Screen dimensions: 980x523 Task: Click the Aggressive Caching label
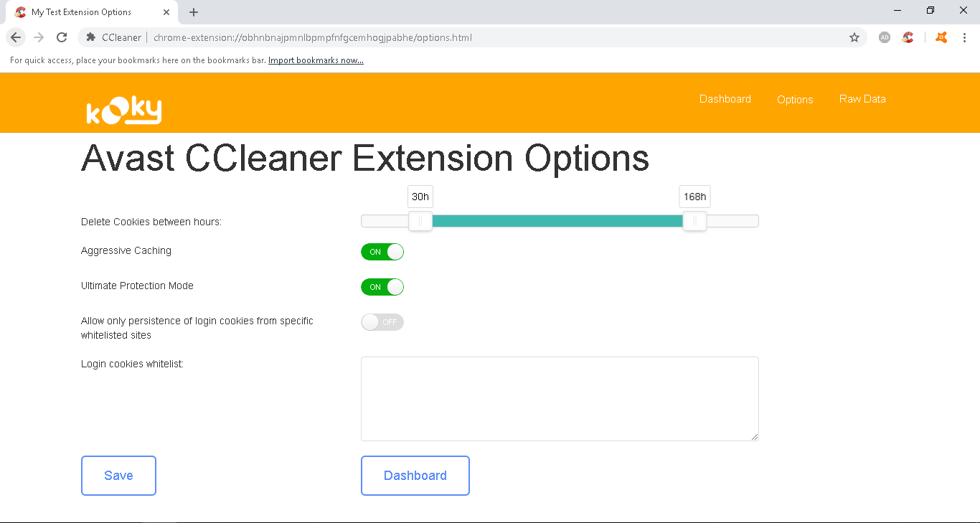click(126, 250)
